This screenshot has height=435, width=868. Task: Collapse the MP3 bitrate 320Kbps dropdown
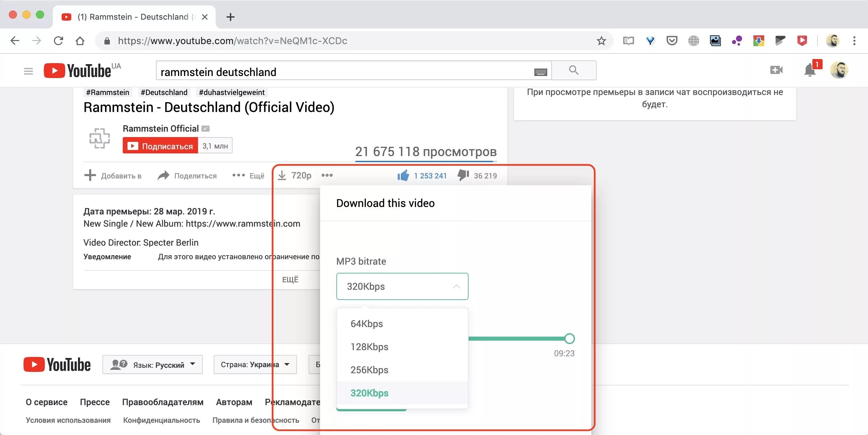coord(402,286)
